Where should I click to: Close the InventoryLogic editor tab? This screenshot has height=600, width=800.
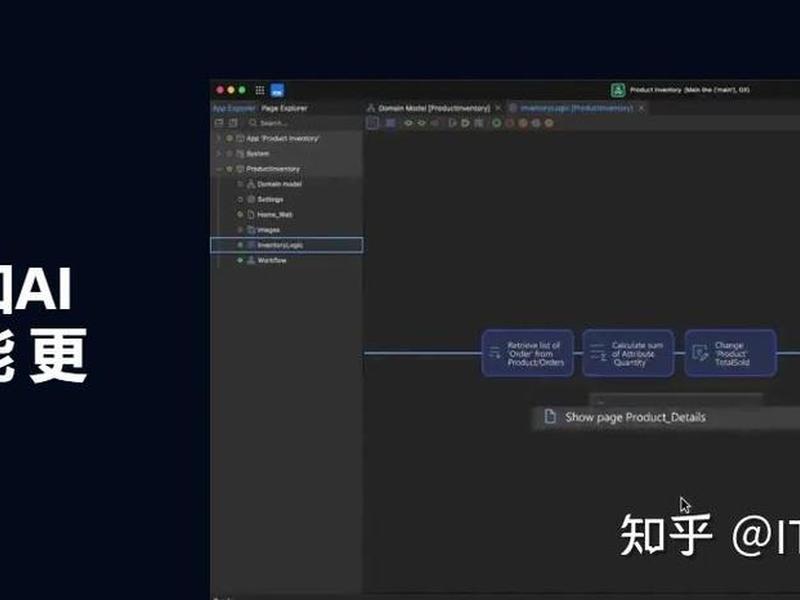point(641,108)
